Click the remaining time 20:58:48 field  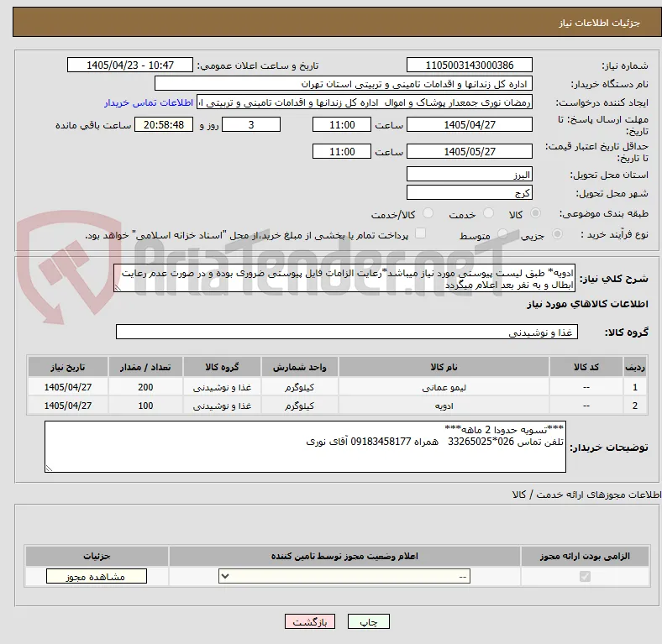click(x=164, y=124)
